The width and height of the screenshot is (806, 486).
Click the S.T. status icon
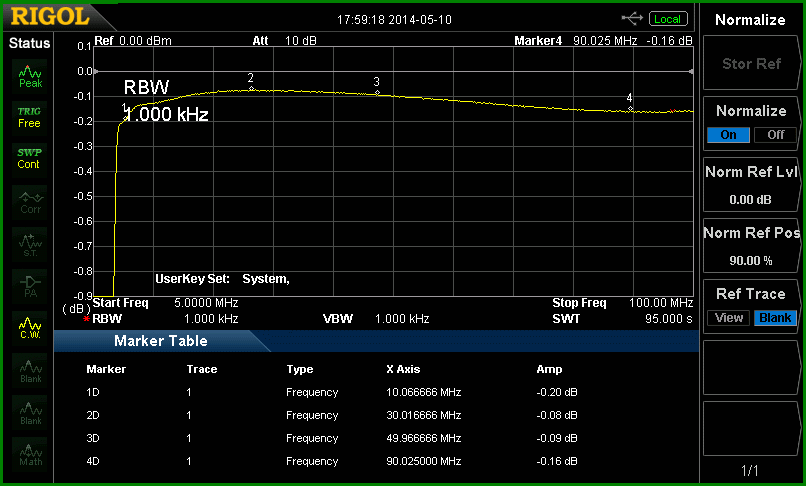click(30, 244)
